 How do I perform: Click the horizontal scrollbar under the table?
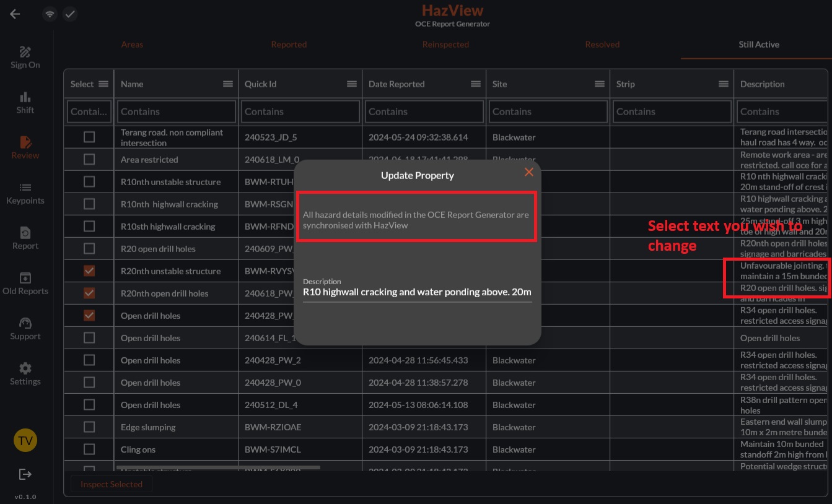pyautogui.click(x=217, y=468)
